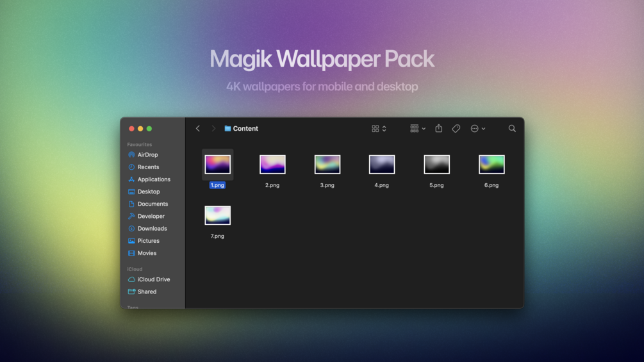The height and width of the screenshot is (362, 644).
Task: Click the 6.png filename label
Action: [491, 185]
